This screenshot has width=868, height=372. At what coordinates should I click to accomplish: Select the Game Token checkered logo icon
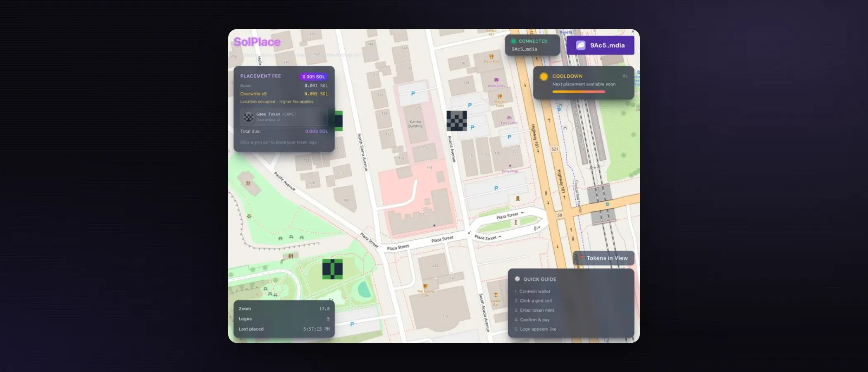point(248,117)
